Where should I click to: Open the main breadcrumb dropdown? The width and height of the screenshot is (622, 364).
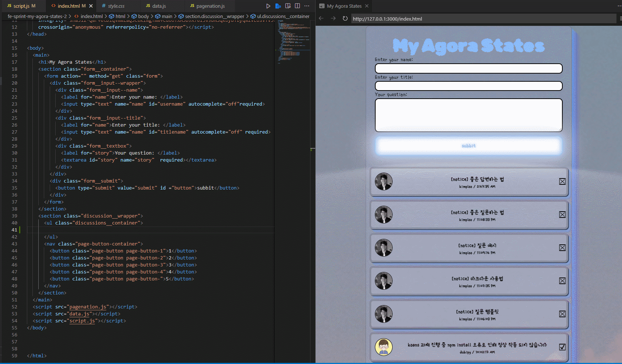click(x=164, y=16)
